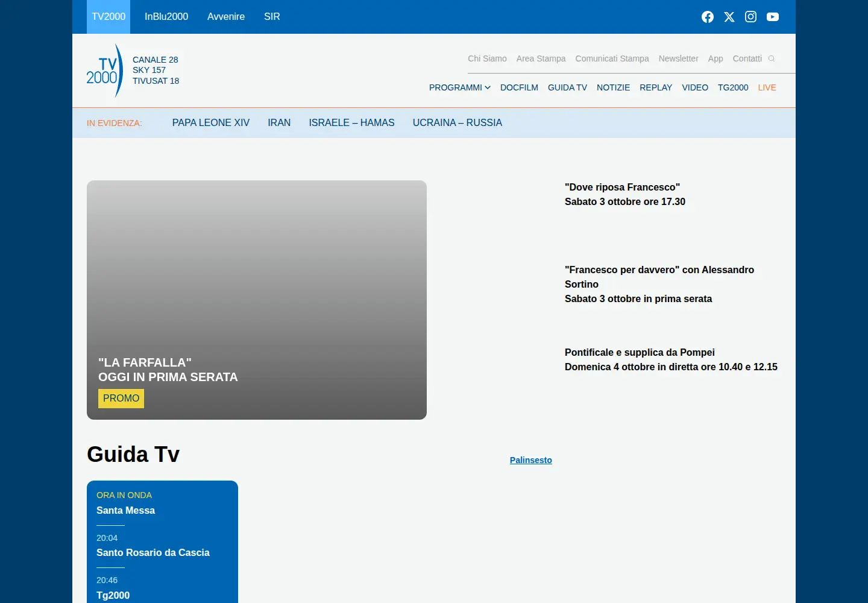
Task: Click the yellow PROMO button
Action: (121, 399)
